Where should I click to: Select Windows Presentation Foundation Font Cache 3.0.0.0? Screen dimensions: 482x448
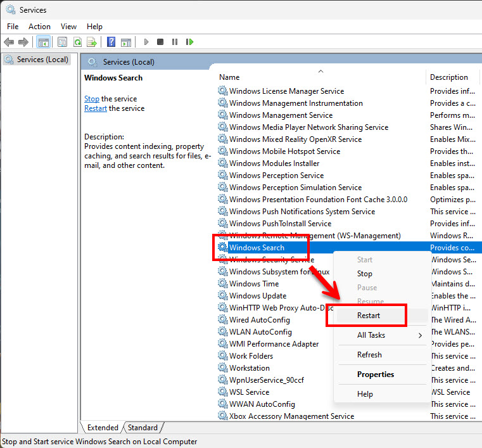[318, 199]
